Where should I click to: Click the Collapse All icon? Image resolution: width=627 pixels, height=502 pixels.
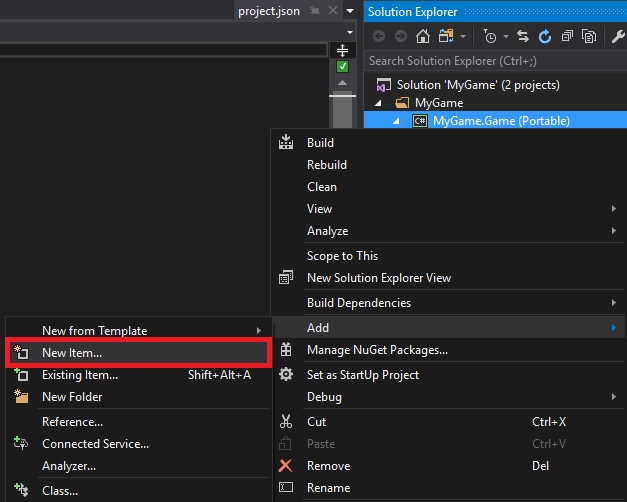tap(567, 37)
